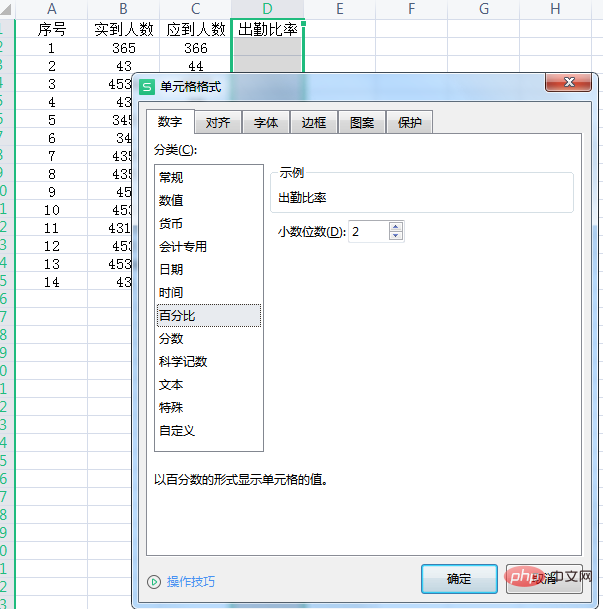
Task: Choose 分数 in category list
Action: (x=209, y=339)
